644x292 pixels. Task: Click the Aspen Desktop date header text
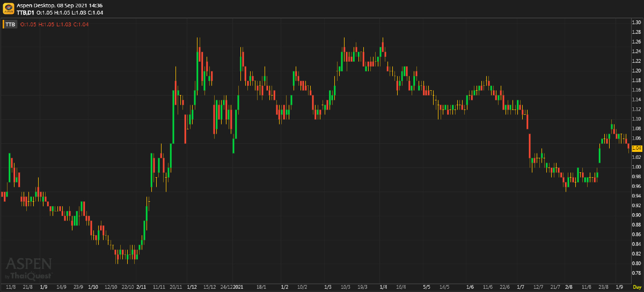[60, 5]
